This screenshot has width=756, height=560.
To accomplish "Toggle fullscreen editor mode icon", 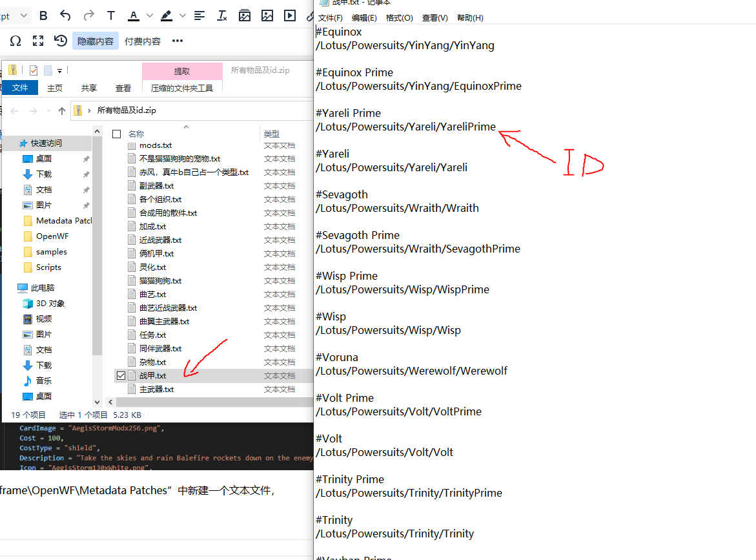I will click(x=38, y=41).
